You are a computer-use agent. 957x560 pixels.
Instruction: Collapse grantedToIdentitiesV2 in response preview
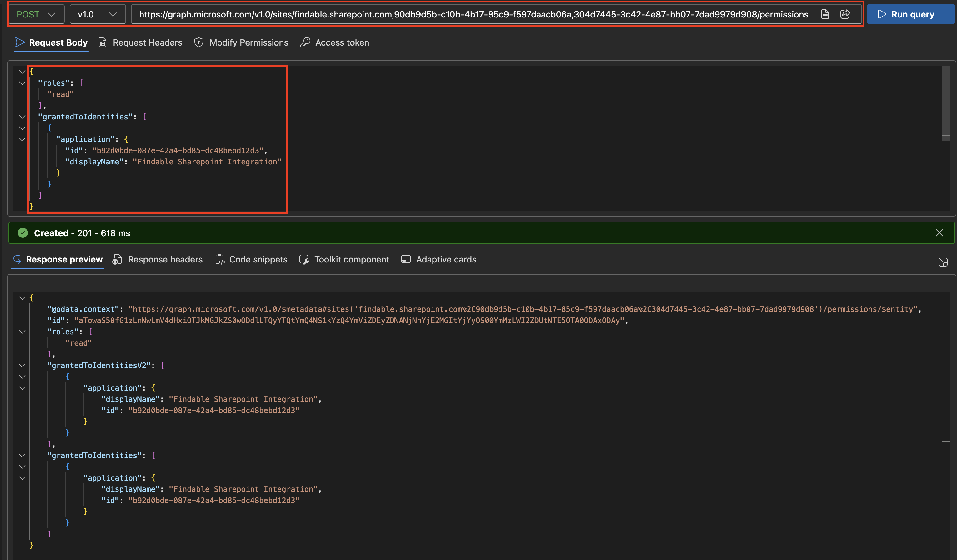point(22,366)
